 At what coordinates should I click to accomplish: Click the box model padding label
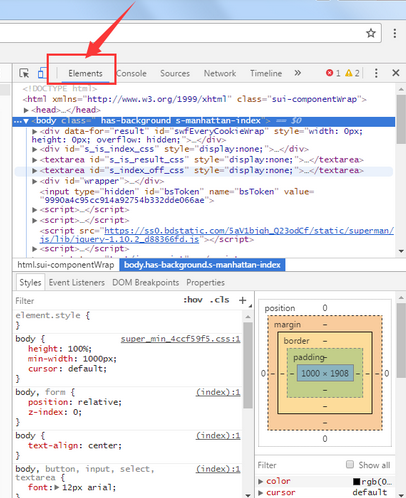[x=309, y=358]
